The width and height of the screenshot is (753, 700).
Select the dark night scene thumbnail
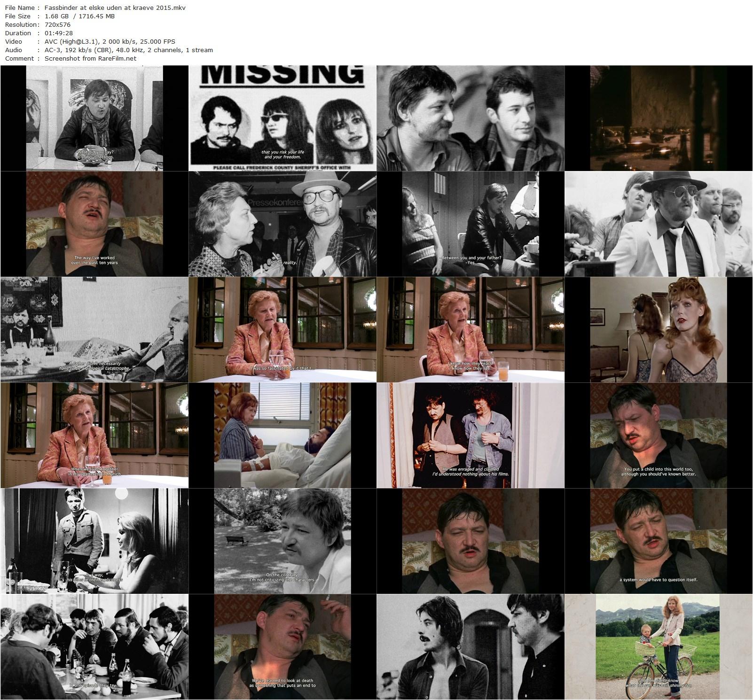[x=659, y=118]
